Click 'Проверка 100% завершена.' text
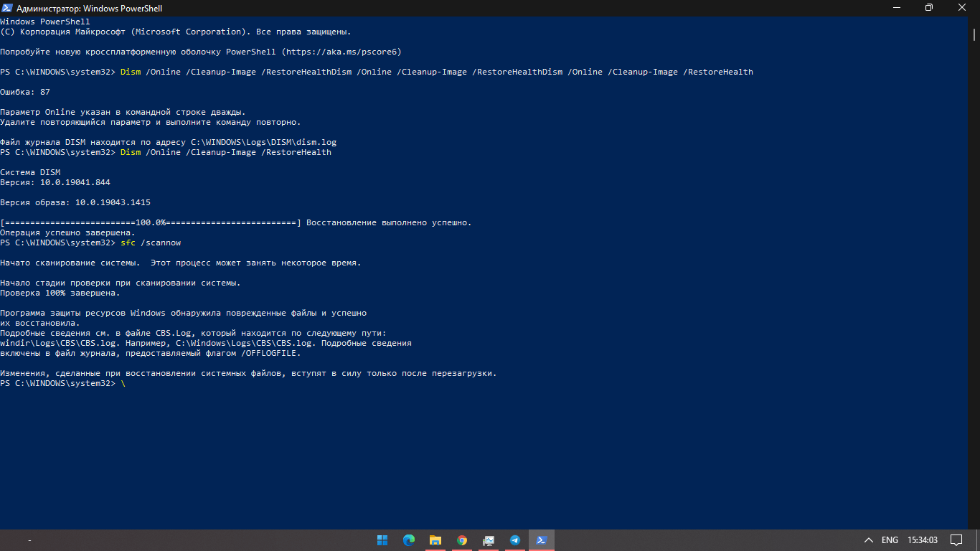Image resolution: width=980 pixels, height=551 pixels. pyautogui.click(x=60, y=293)
